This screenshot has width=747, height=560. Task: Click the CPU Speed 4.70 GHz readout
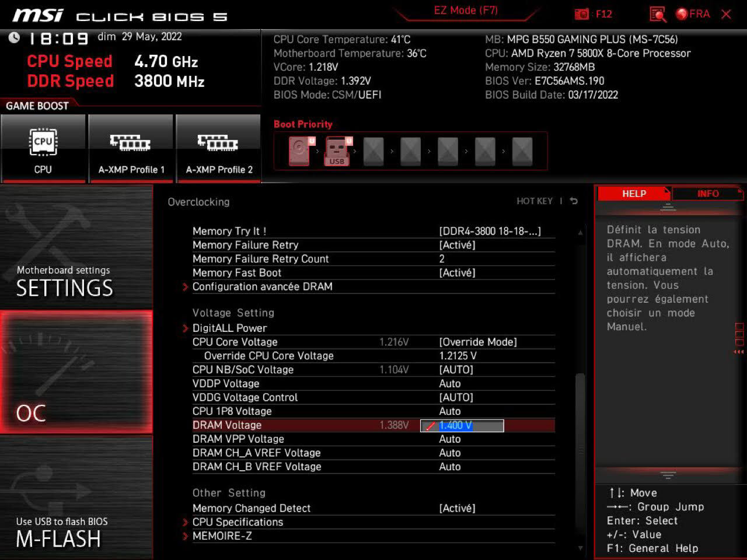pos(113,61)
